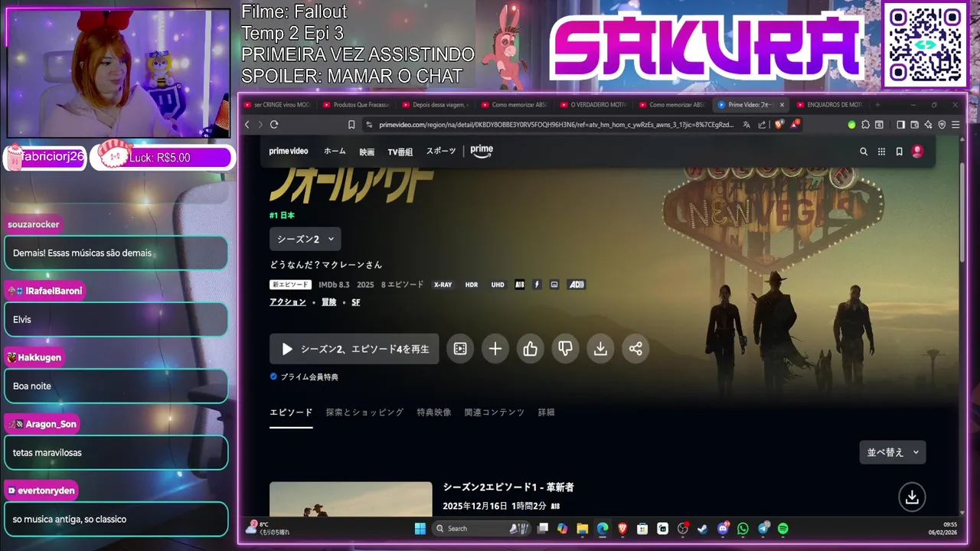Open the Prime Video profile avatar

point(918,152)
